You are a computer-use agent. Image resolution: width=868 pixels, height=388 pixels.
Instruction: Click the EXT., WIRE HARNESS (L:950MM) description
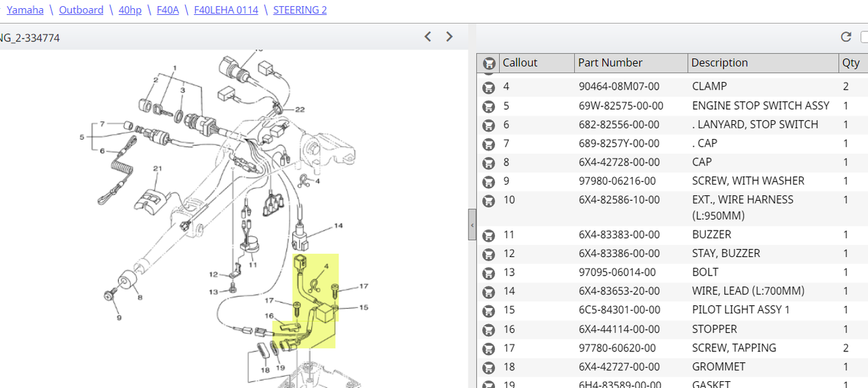pyautogui.click(x=743, y=208)
